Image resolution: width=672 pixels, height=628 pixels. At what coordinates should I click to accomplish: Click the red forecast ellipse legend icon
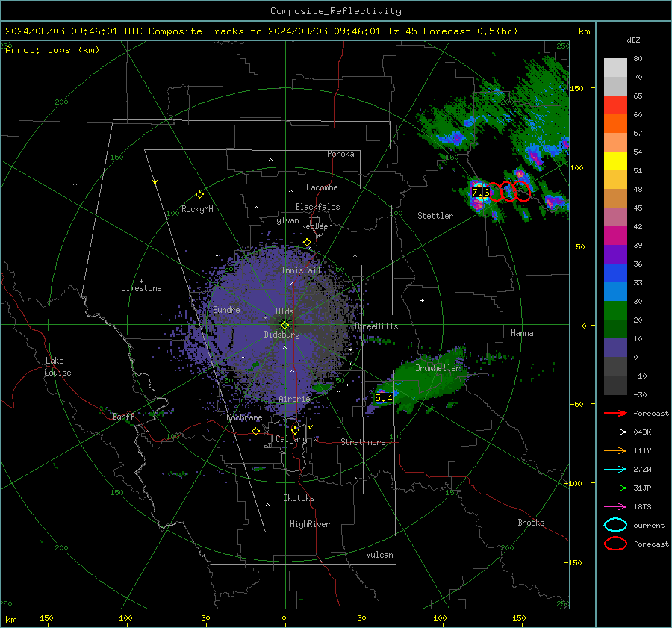coord(615,544)
